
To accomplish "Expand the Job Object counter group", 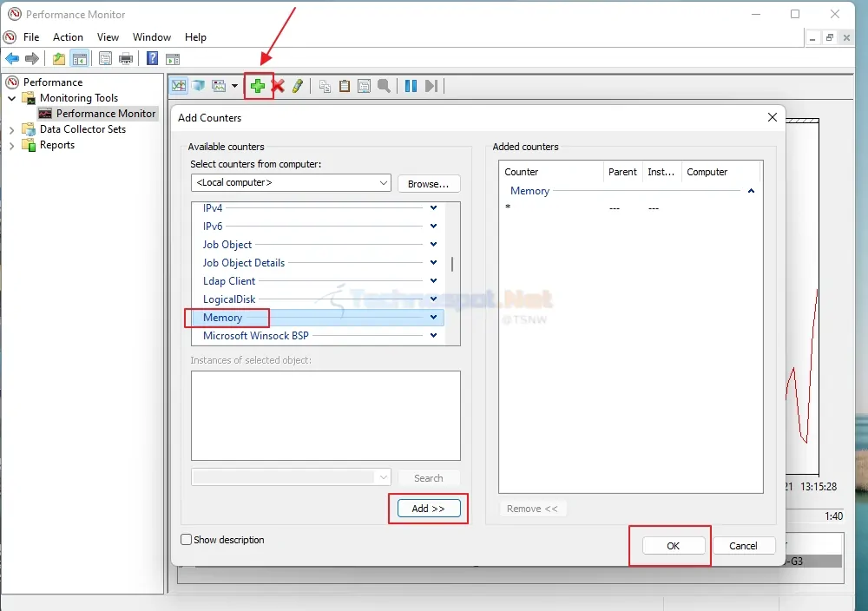I will point(433,244).
